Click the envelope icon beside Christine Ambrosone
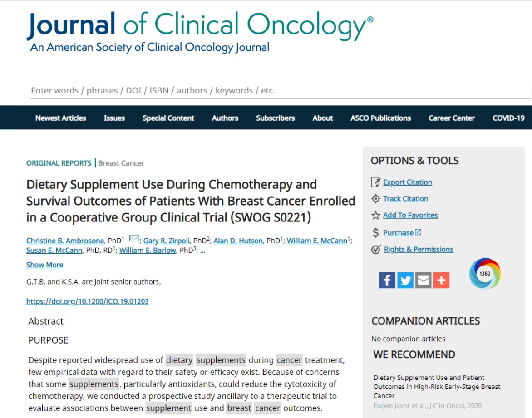 point(134,238)
